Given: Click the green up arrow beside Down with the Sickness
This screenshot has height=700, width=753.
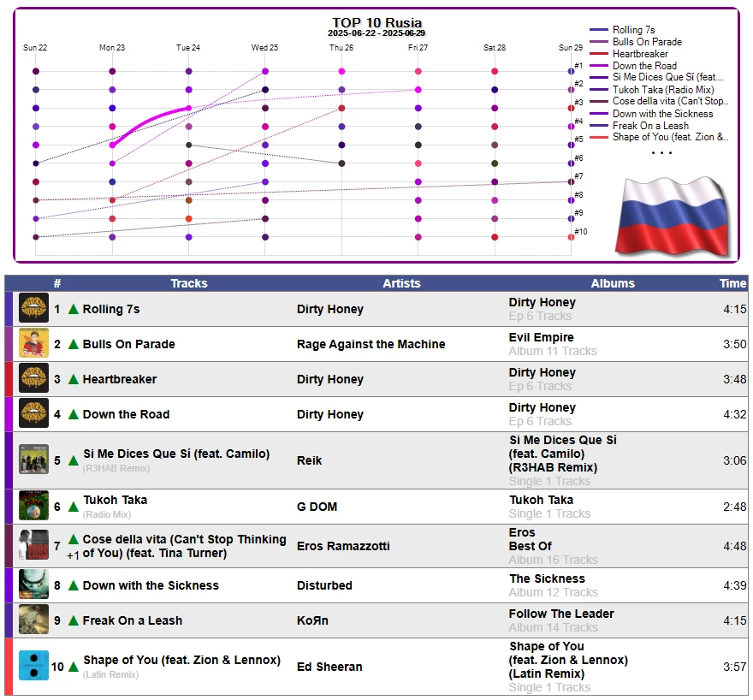Looking at the screenshot, I should coord(74,585).
